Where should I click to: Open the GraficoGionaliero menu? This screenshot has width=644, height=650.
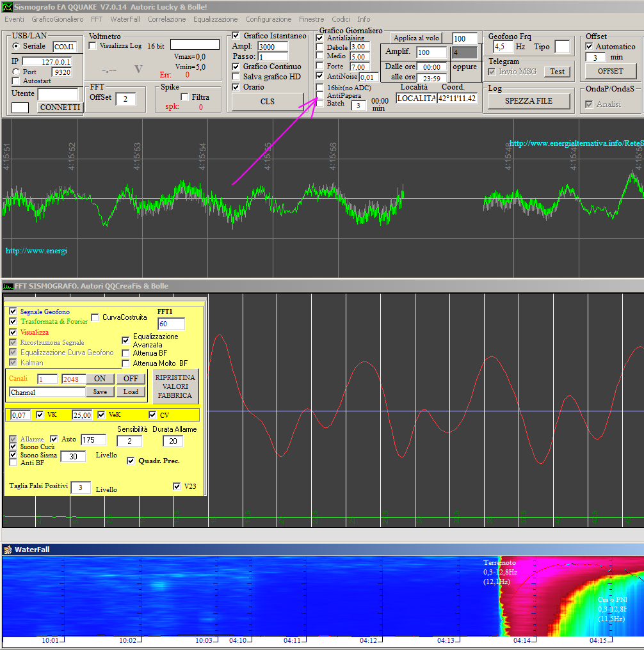[58, 19]
